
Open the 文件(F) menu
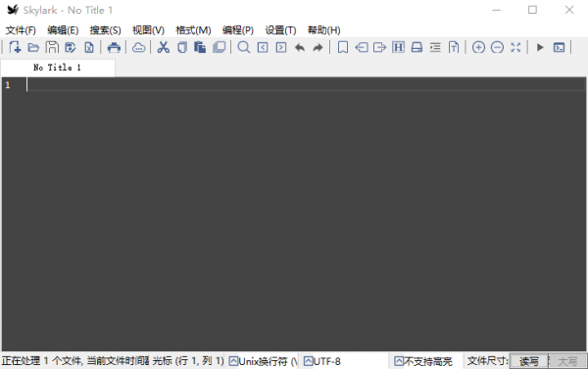21,30
